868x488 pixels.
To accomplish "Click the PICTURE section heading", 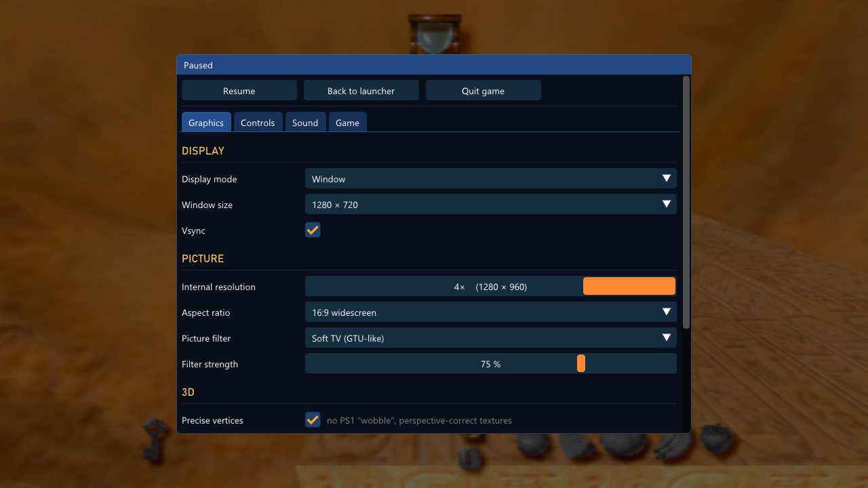I will click(x=203, y=258).
